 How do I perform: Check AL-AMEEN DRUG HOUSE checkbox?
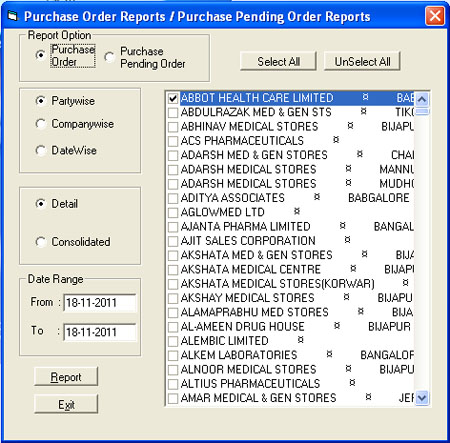(x=173, y=327)
